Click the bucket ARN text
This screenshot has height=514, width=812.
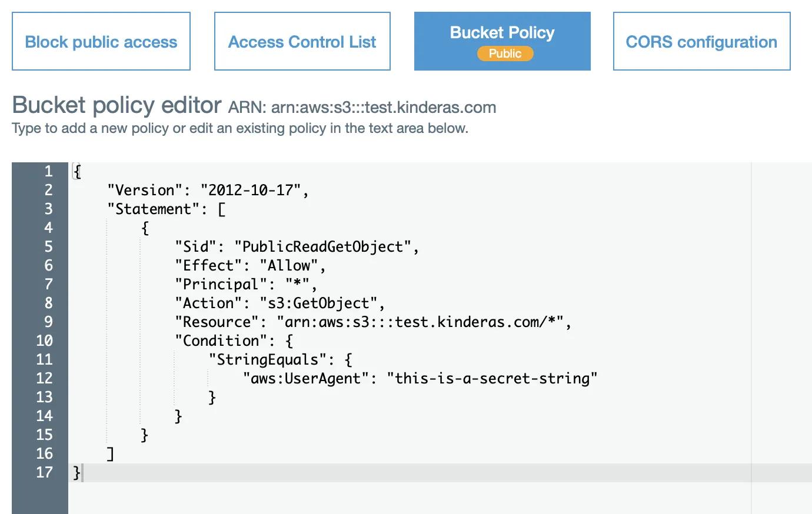pyautogui.click(x=384, y=108)
